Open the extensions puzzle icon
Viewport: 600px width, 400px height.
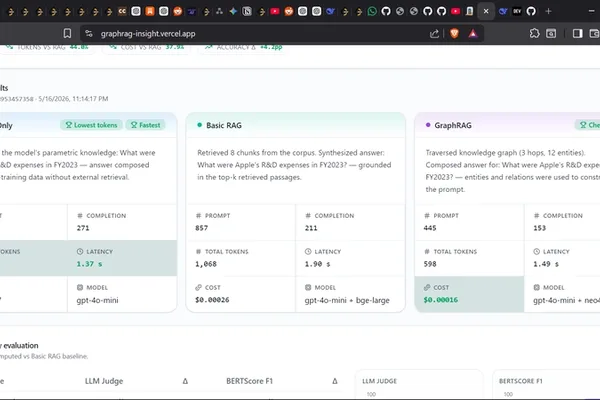point(534,34)
